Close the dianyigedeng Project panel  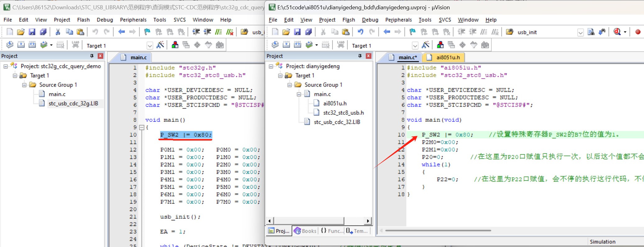tap(368, 56)
